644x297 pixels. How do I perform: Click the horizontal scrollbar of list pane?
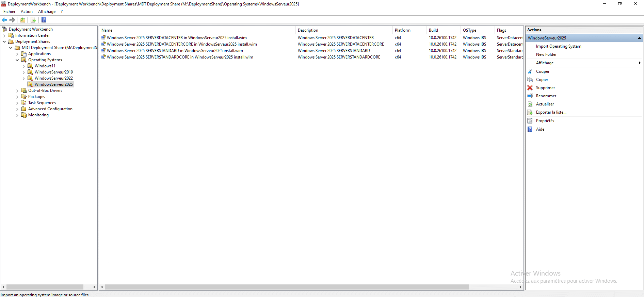click(287, 287)
